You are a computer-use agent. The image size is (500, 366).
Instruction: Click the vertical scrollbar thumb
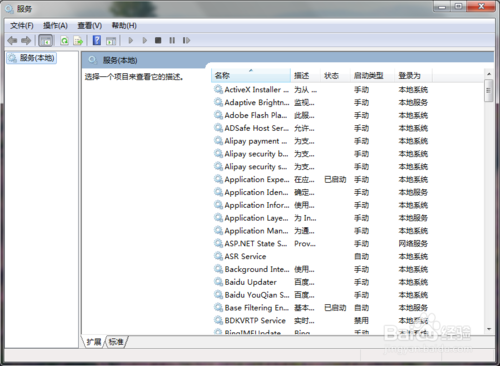tap(489, 90)
